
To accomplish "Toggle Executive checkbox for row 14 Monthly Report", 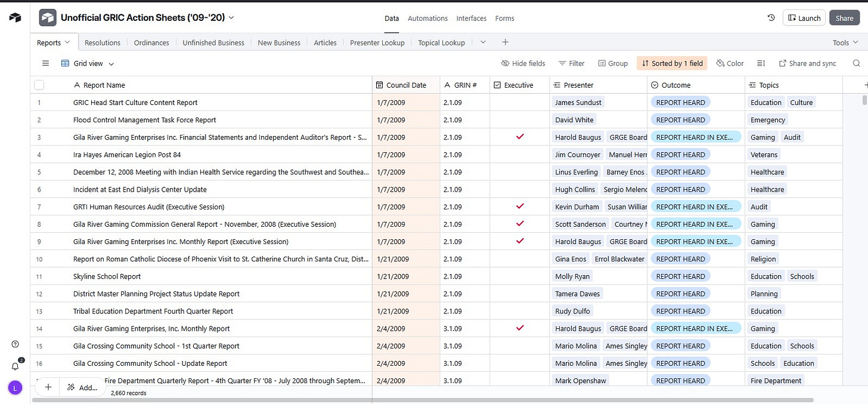I will click(520, 328).
